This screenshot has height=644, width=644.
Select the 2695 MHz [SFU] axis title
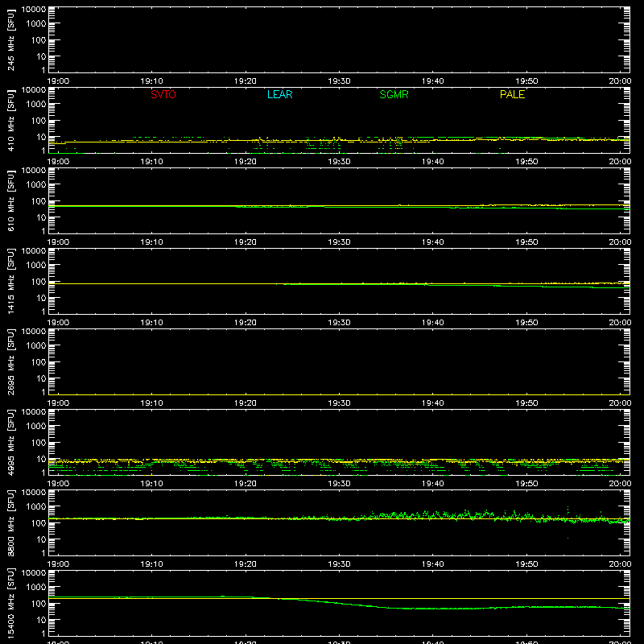coord(11,361)
